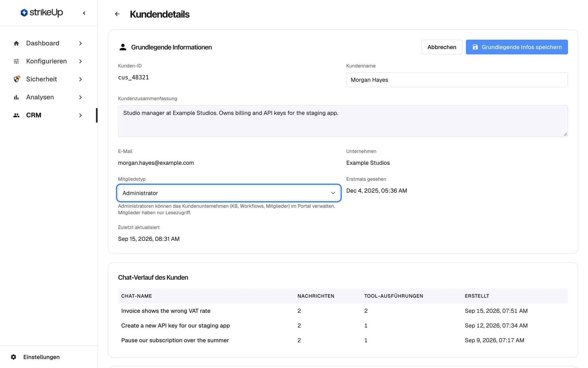
Task: Click the person icon beside Grundlegende Informationen
Action: coord(123,47)
